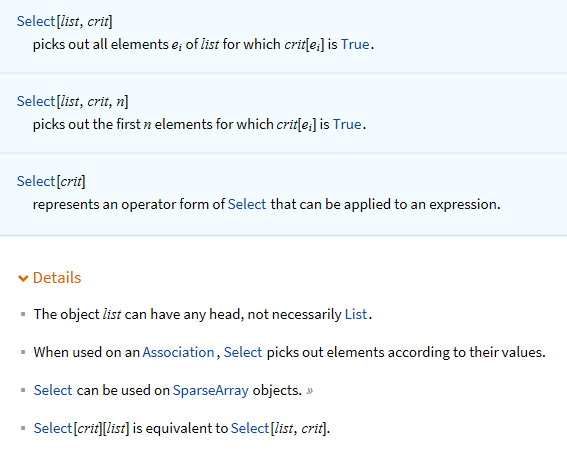Click the italic list argument in first usage

tap(70, 21)
